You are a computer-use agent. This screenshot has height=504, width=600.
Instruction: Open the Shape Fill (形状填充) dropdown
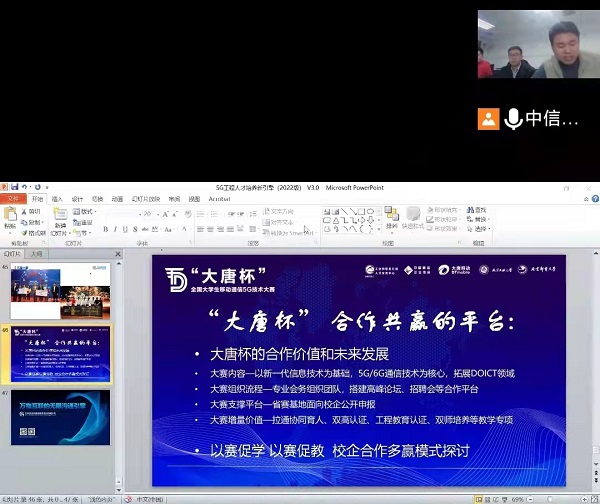[x=440, y=211]
